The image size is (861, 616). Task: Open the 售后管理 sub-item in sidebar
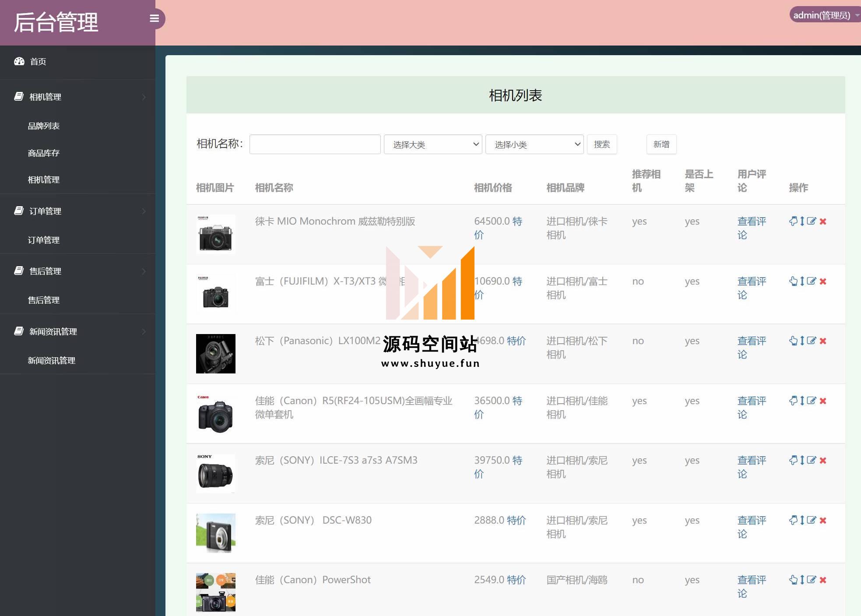(44, 300)
